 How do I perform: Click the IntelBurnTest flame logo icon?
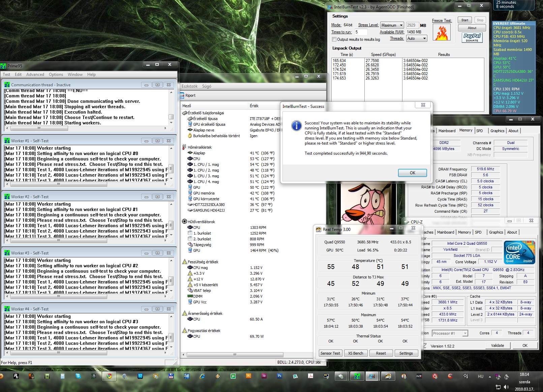tap(442, 32)
